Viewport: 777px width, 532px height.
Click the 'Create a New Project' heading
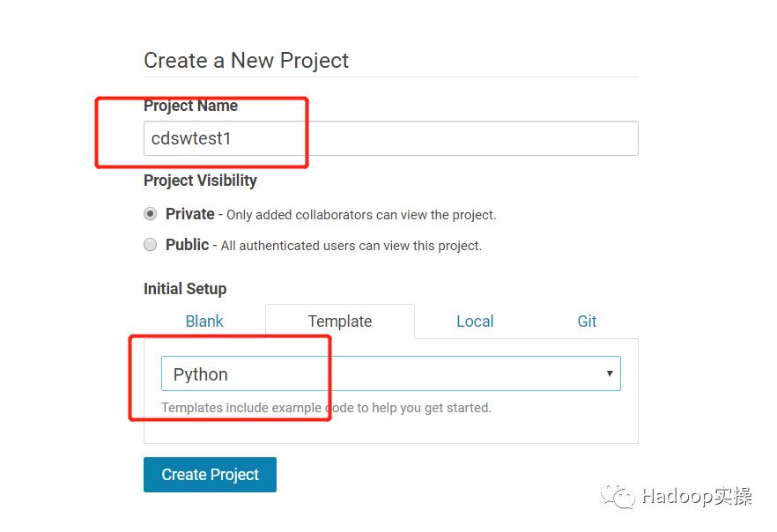pos(246,61)
